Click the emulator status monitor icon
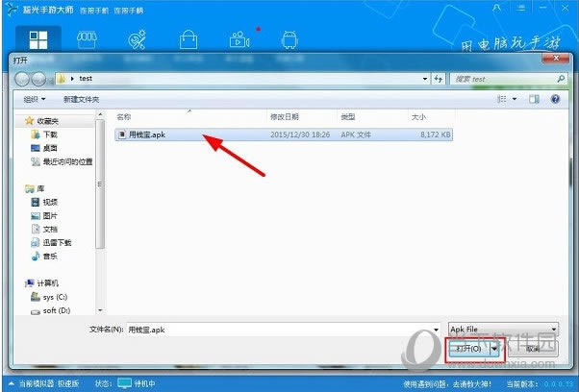579x392 pixels. (x=124, y=383)
